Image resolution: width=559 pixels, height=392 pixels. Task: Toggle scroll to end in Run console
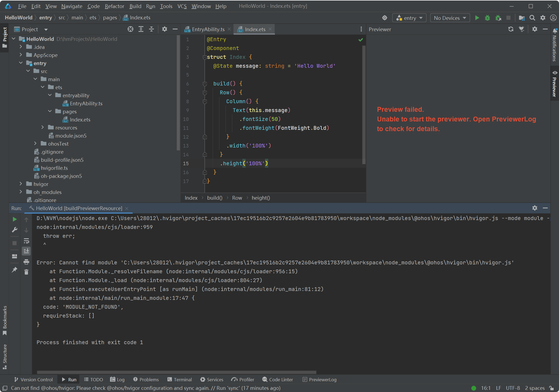tap(26, 251)
